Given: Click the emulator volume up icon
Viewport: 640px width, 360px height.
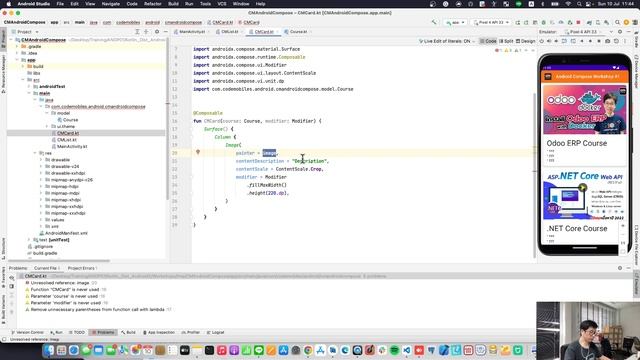Looking at the screenshot, I should 549,41.
